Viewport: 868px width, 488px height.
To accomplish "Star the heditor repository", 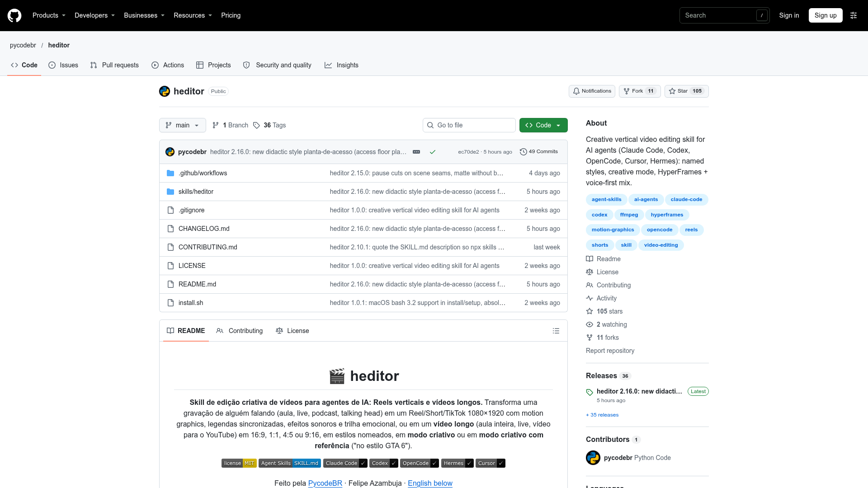I will click(686, 91).
